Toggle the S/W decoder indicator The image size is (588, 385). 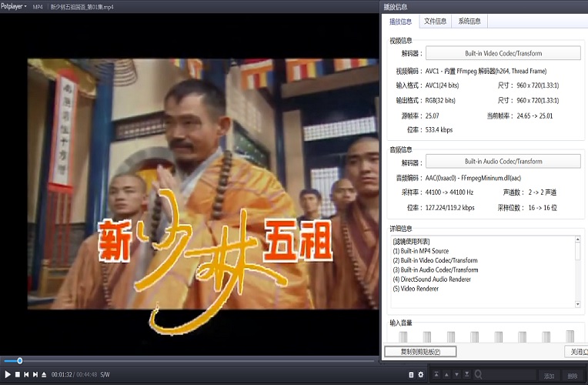(x=105, y=374)
